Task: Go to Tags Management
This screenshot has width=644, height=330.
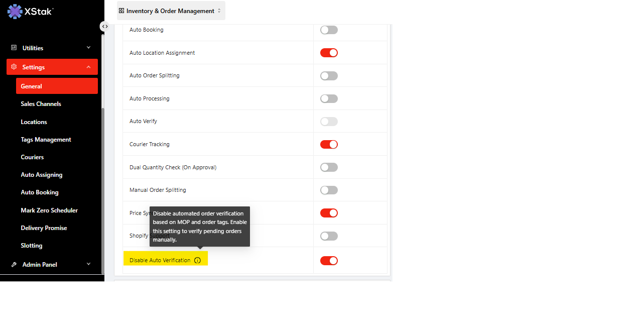Action: [46, 140]
